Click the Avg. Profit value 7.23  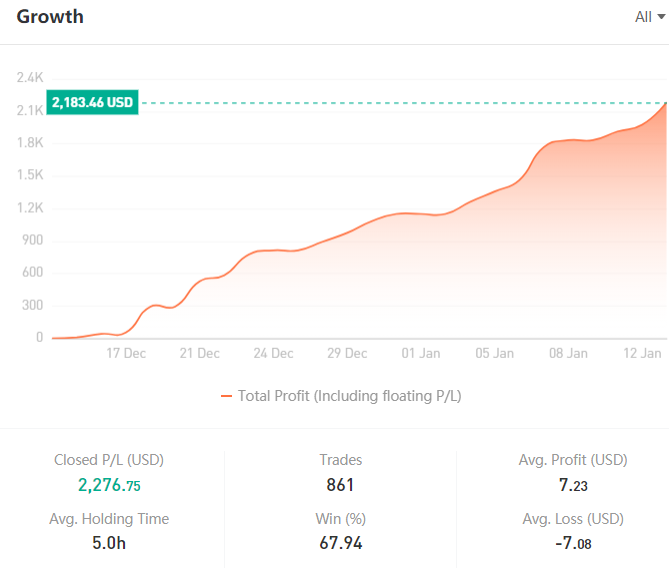[x=573, y=485]
